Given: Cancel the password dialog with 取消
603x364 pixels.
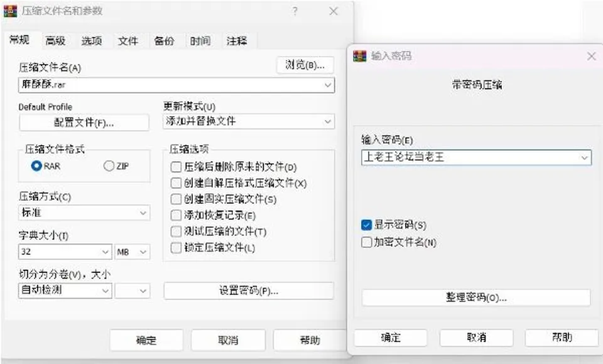Looking at the screenshot, I should [477, 338].
